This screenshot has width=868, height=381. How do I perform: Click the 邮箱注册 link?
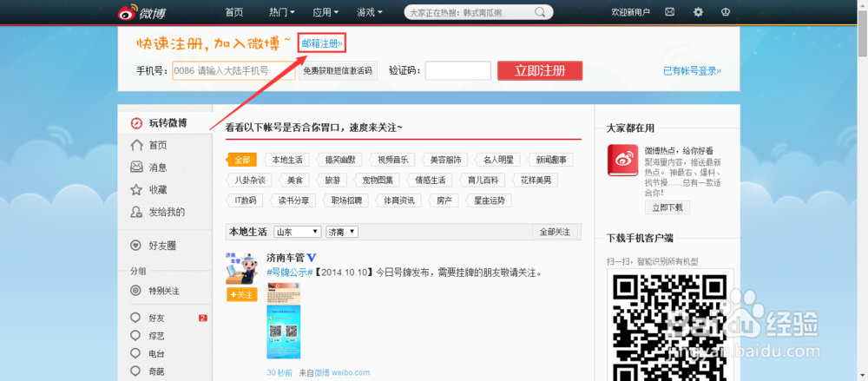coord(322,43)
